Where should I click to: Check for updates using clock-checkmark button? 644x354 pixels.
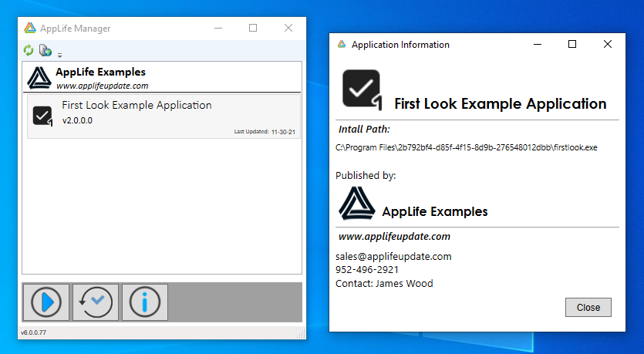coord(96,302)
